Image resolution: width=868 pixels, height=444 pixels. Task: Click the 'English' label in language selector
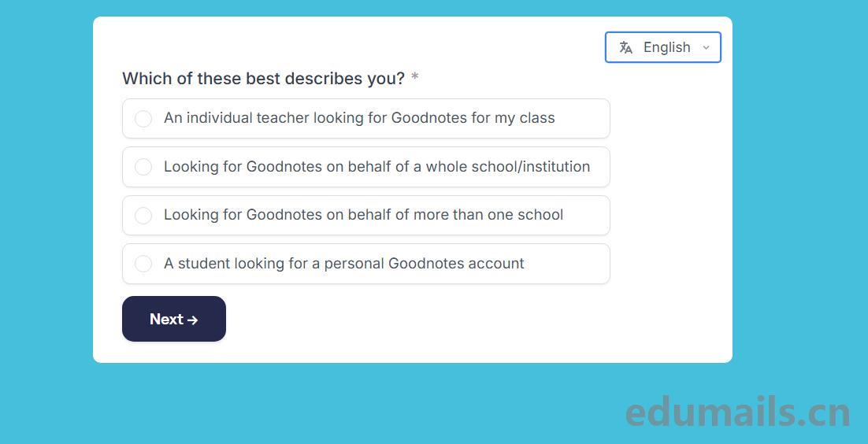tap(666, 47)
